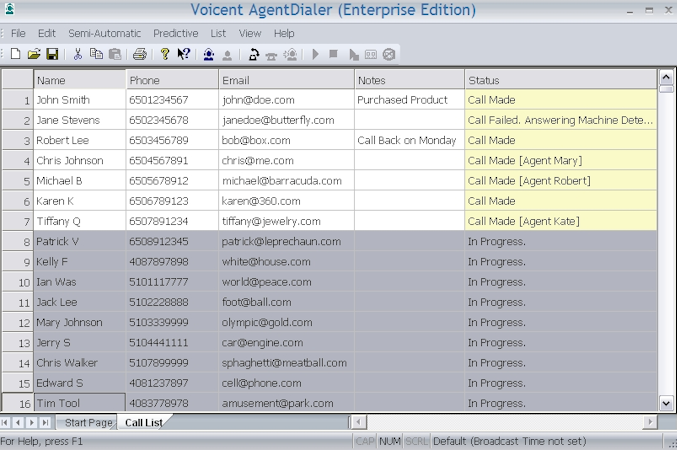Viewport: 677px width, 450px height.
Task: Click horizontal scrollbar left arrow
Action: coord(358,422)
